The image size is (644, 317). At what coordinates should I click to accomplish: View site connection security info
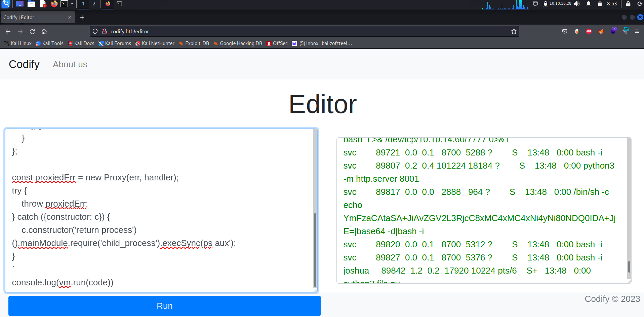click(105, 31)
